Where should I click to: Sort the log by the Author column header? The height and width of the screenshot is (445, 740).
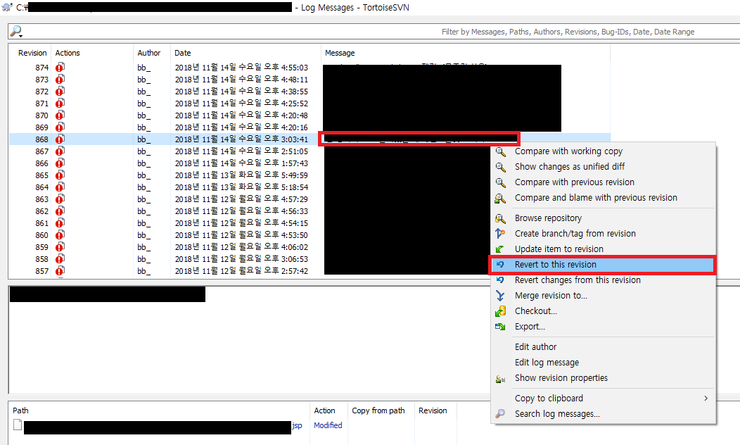click(148, 52)
